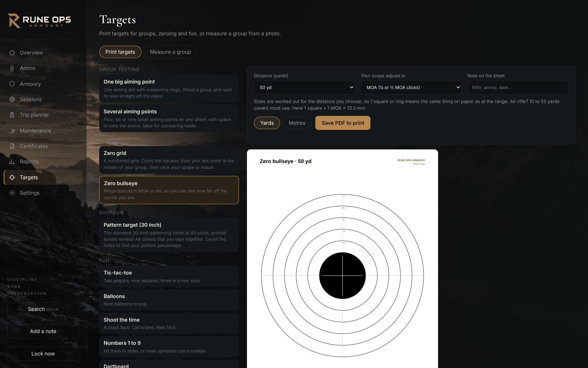Click the Rune Ops Armoury logo
The image size is (588, 368).
coord(39,21)
